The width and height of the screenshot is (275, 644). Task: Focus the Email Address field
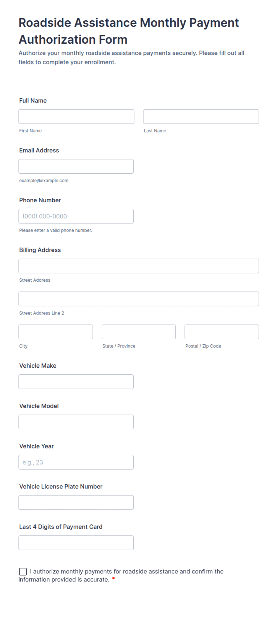pyautogui.click(x=76, y=167)
